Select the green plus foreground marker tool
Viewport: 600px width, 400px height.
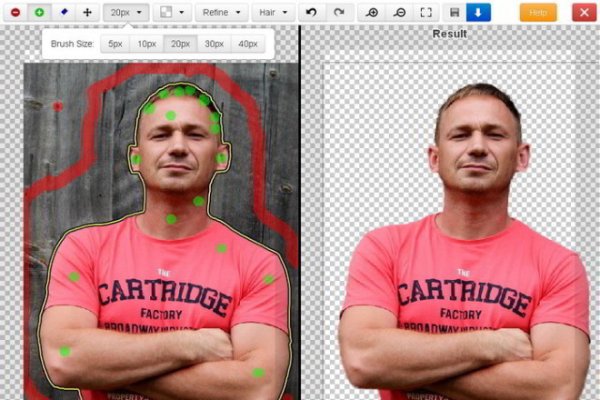pos(39,13)
